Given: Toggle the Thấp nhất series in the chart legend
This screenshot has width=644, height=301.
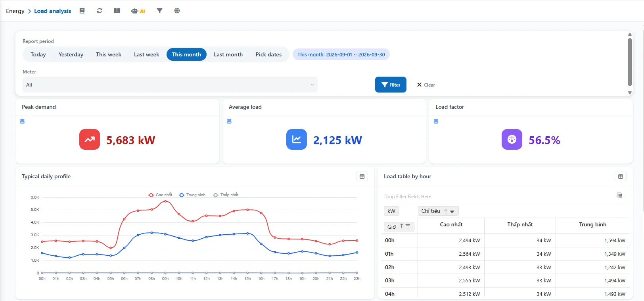Looking at the screenshot, I should click(x=226, y=195).
